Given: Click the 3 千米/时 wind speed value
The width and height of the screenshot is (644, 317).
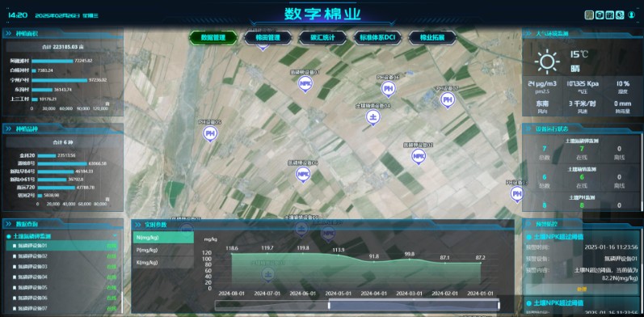Looking at the screenshot, I should [582, 104].
